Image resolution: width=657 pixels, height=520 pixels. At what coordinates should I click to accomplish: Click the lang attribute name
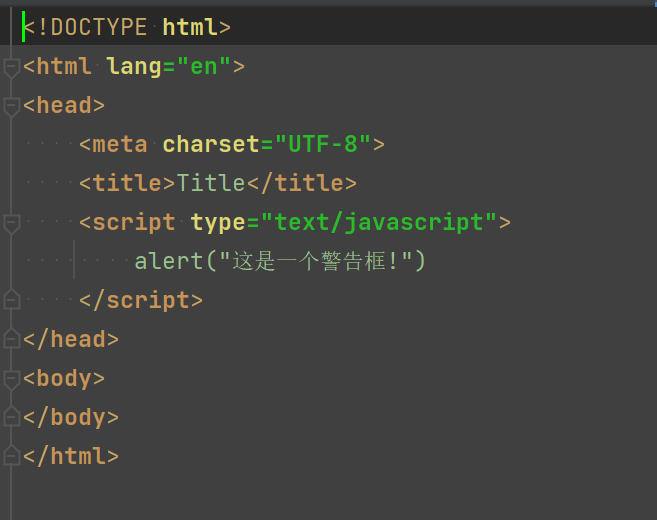click(x=134, y=67)
